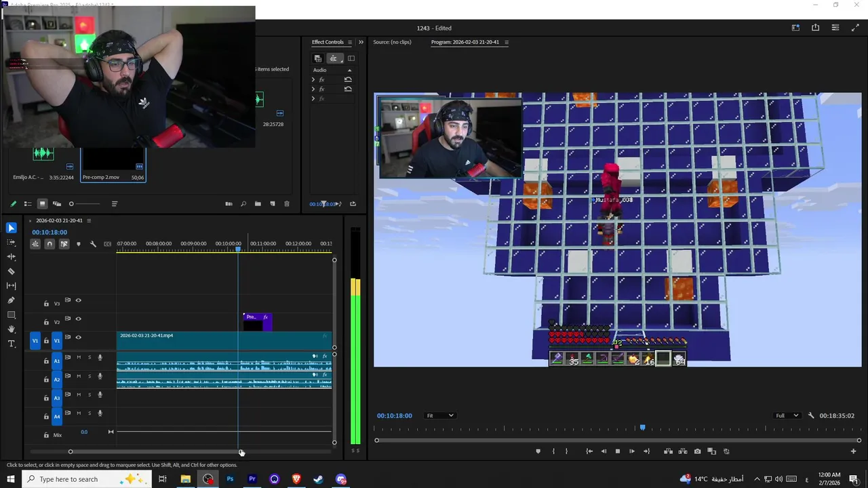Image resolution: width=868 pixels, height=488 pixels.
Task: Click the timeline Add Marker icon
Action: click(x=79, y=244)
